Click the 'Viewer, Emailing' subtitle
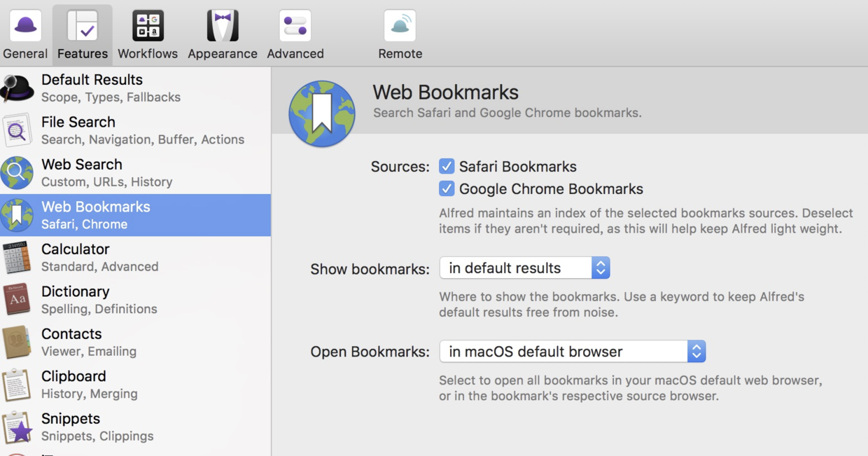Image resolution: width=868 pixels, height=456 pixels. (89, 352)
